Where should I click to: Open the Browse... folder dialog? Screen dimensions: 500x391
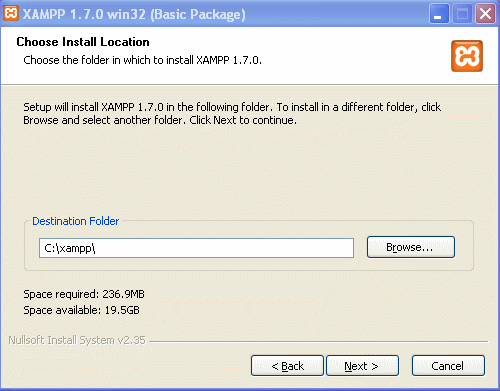[411, 247]
